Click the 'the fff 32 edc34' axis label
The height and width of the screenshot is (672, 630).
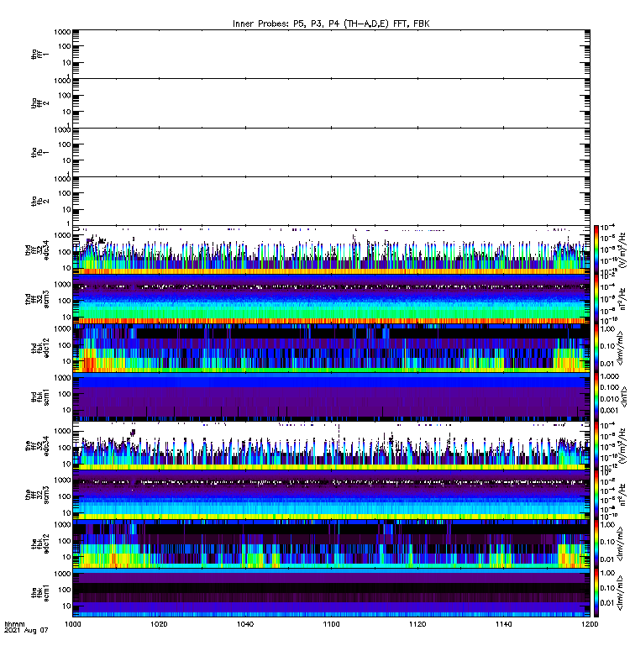[37, 447]
